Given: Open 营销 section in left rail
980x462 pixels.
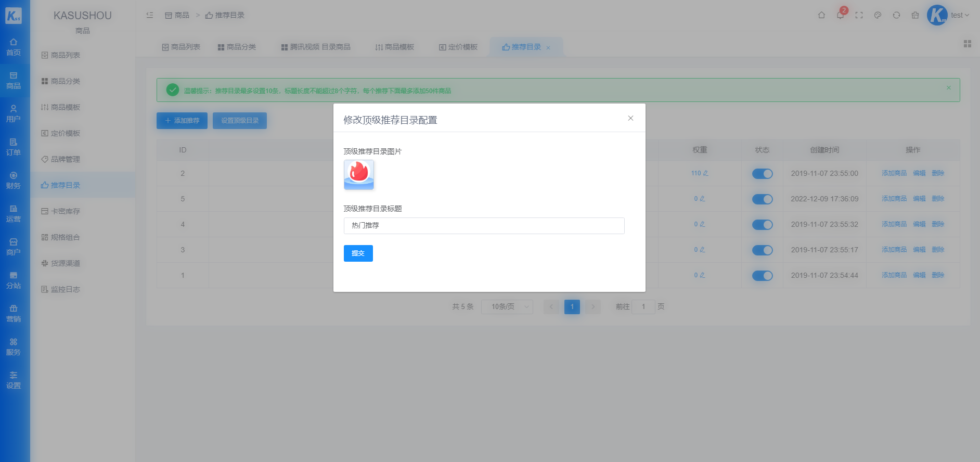Looking at the screenshot, I should [14, 314].
